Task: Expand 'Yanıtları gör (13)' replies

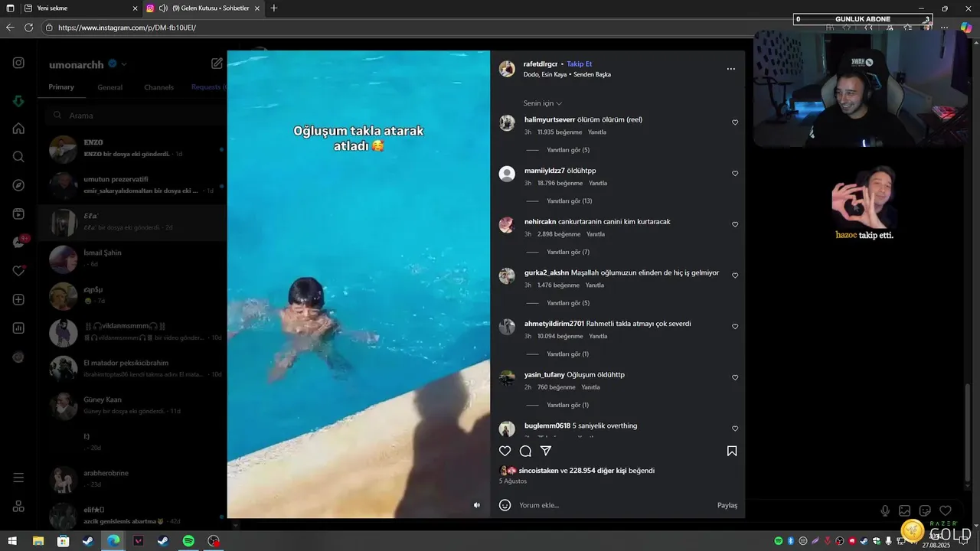Action: pyautogui.click(x=569, y=201)
